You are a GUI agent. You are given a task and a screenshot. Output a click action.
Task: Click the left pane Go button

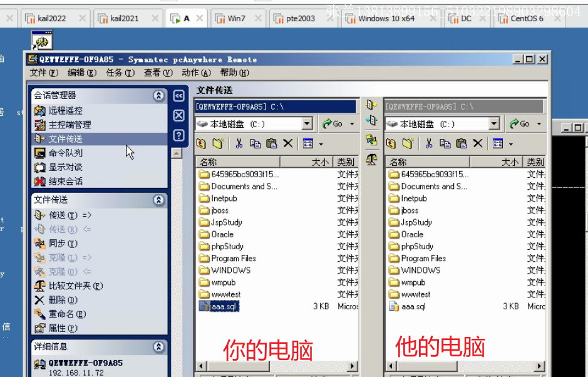pos(333,124)
